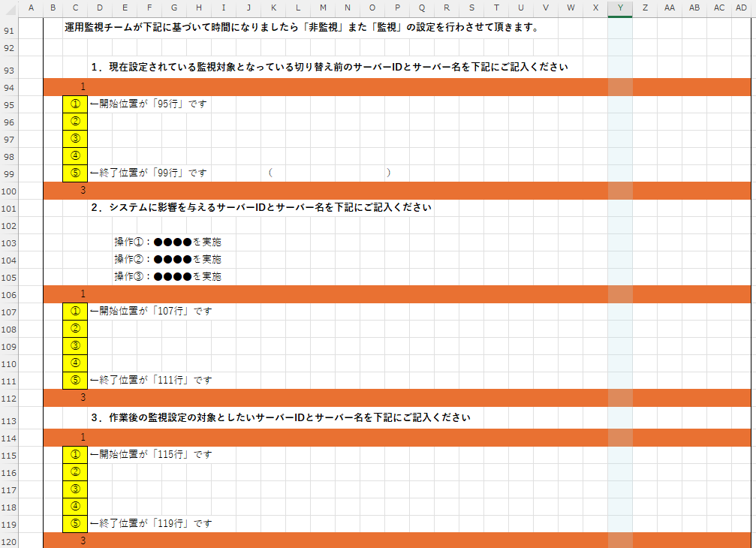Click the yellow ④ cell in row 118
The height and width of the screenshot is (548, 756).
click(x=75, y=506)
